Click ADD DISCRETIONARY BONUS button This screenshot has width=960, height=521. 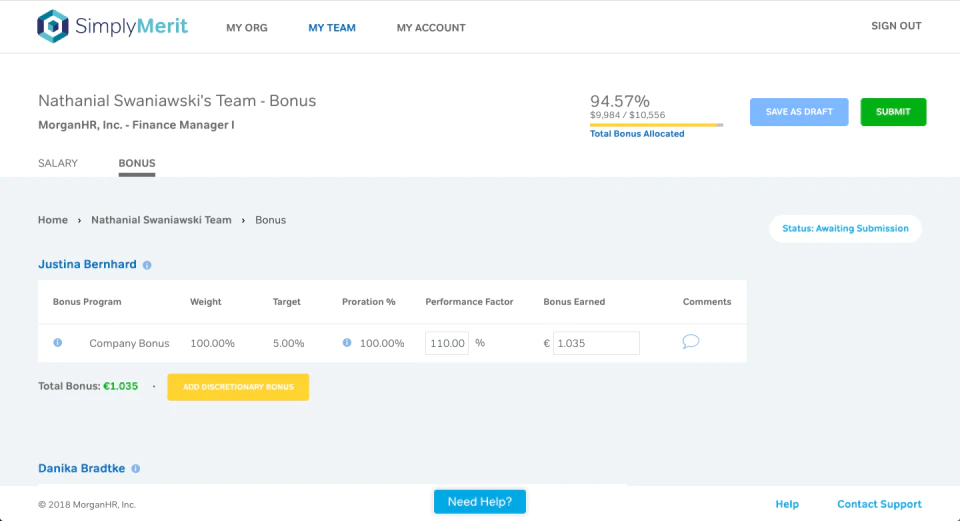point(238,387)
